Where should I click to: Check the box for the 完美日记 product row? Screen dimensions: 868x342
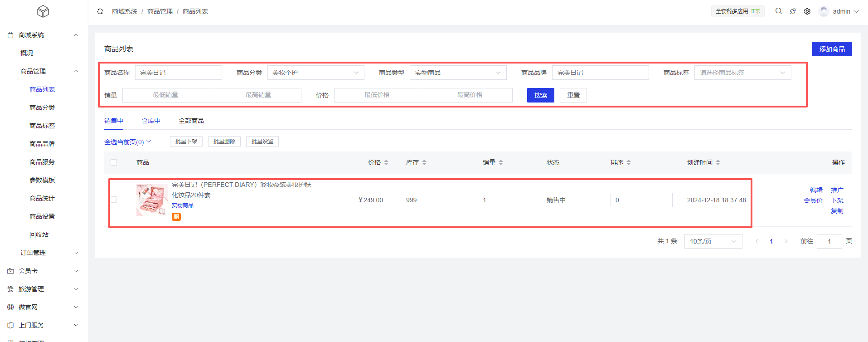[114, 200]
